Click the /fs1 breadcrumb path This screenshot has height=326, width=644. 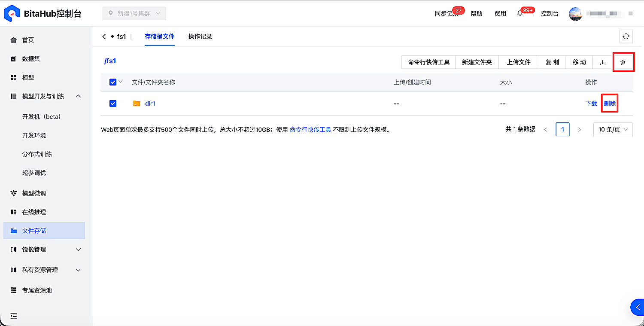coord(110,61)
